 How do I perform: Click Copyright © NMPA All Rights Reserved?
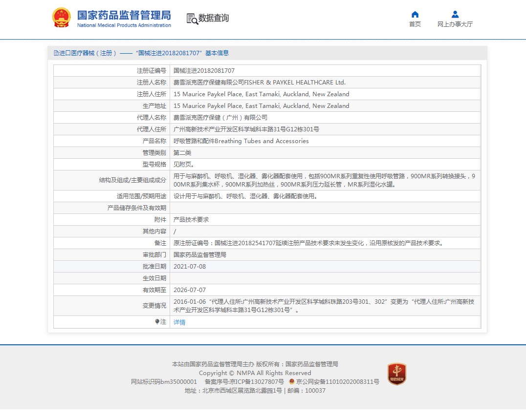[255, 373]
